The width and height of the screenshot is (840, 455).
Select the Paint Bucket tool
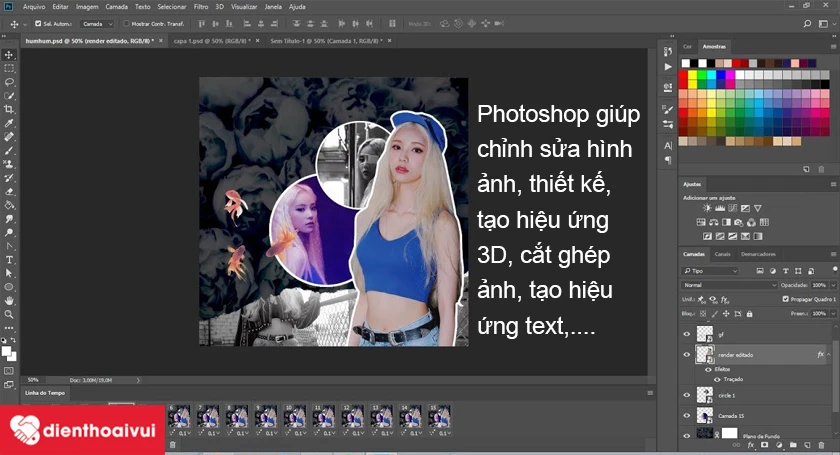(9, 205)
